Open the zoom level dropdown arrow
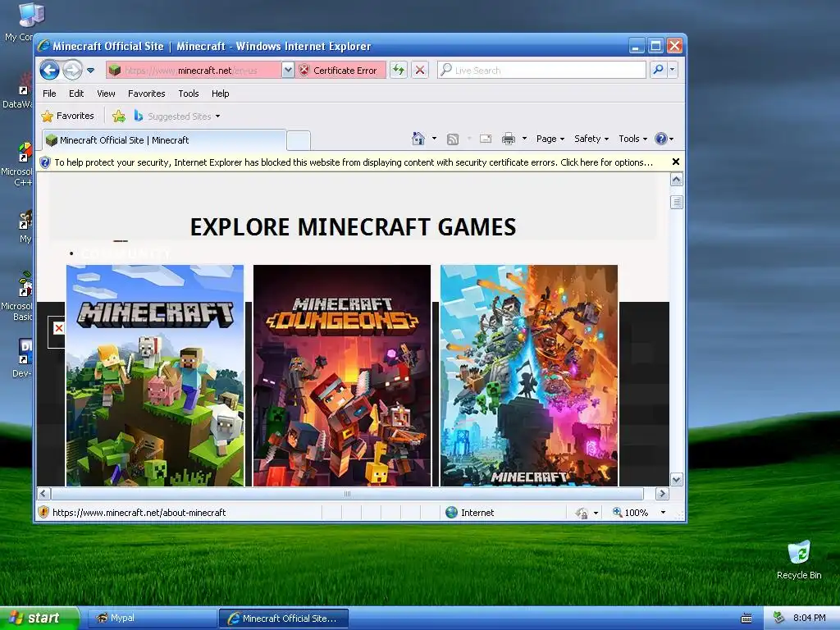Screen dimensions: 840x630 [663, 512]
